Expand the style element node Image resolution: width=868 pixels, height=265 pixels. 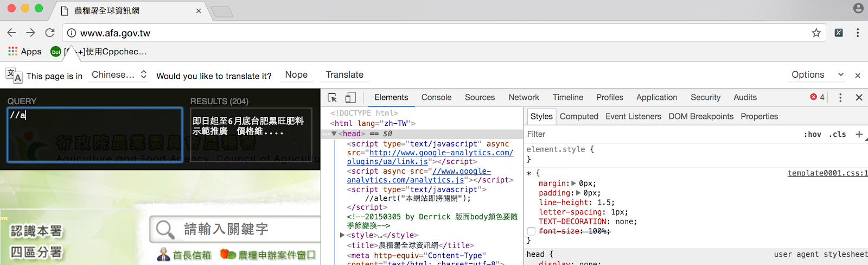coord(342,235)
